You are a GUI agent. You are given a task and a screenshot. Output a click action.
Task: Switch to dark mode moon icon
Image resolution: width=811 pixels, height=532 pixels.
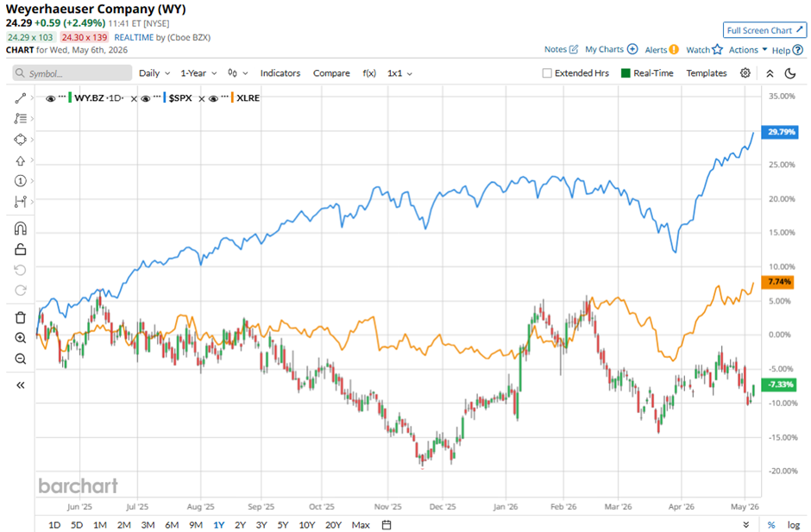[x=789, y=73]
